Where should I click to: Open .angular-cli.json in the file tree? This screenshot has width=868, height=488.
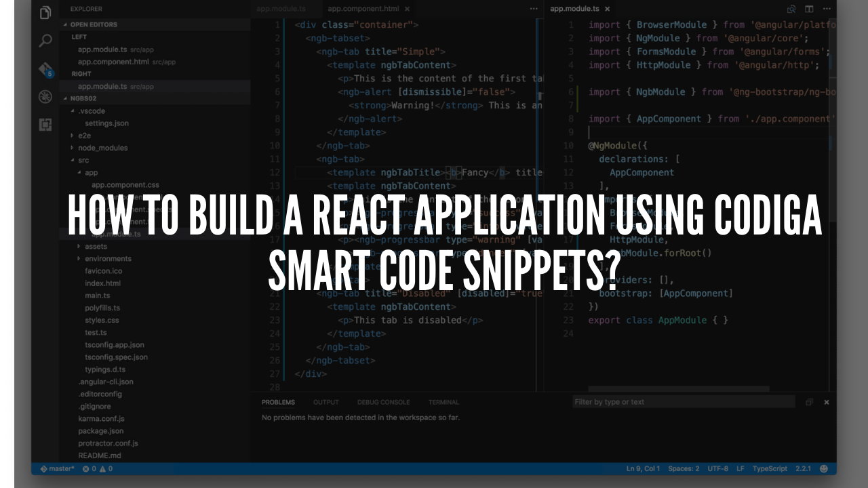point(106,382)
